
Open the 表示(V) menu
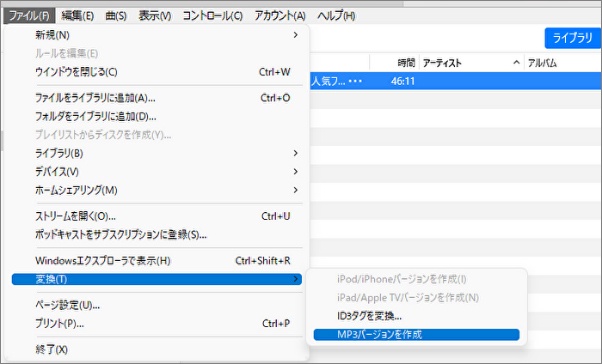[x=155, y=16]
